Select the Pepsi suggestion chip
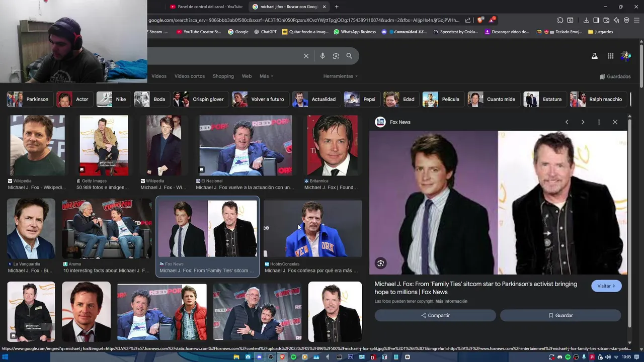 coord(361,99)
